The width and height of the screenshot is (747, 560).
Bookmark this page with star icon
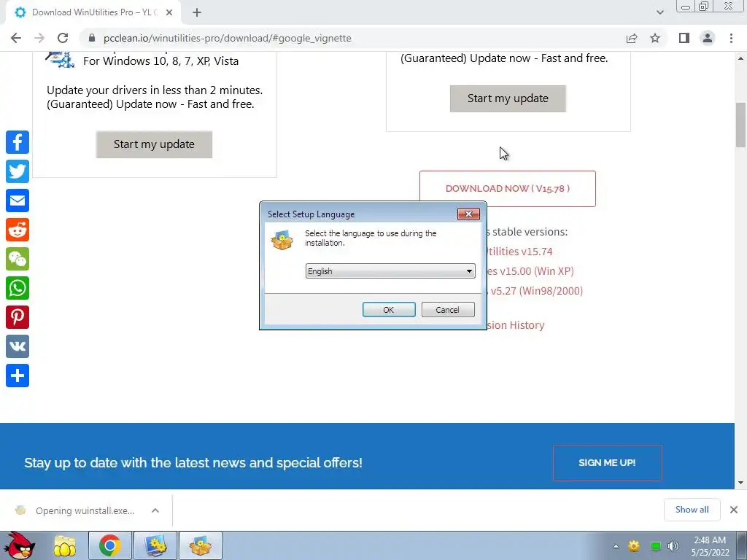tap(655, 38)
